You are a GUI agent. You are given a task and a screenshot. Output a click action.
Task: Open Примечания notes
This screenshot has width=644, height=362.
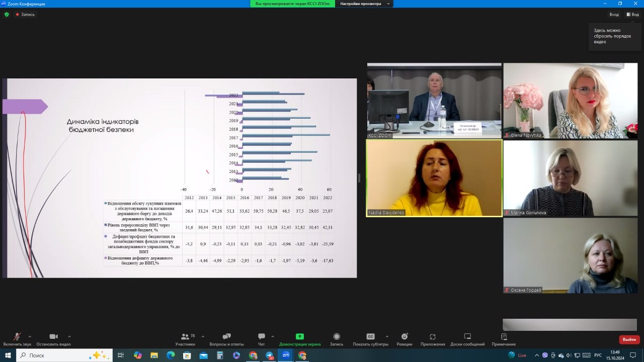coord(504,340)
